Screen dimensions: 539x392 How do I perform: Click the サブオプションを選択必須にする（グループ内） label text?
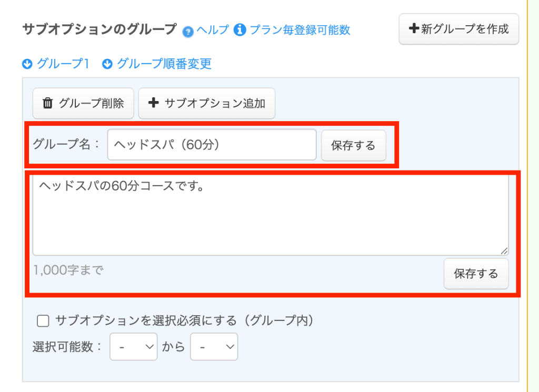tap(184, 320)
